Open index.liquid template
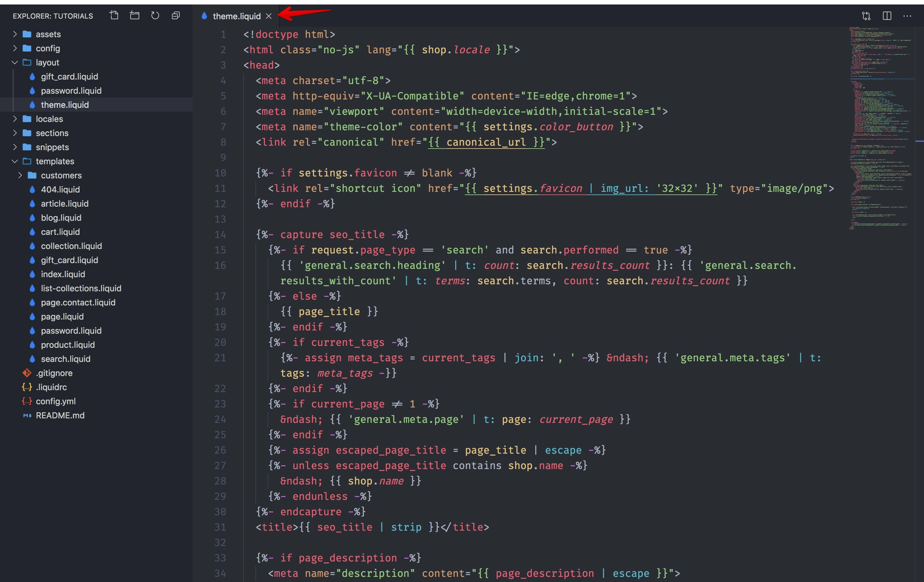This screenshot has width=924, height=582. pyautogui.click(x=96, y=274)
